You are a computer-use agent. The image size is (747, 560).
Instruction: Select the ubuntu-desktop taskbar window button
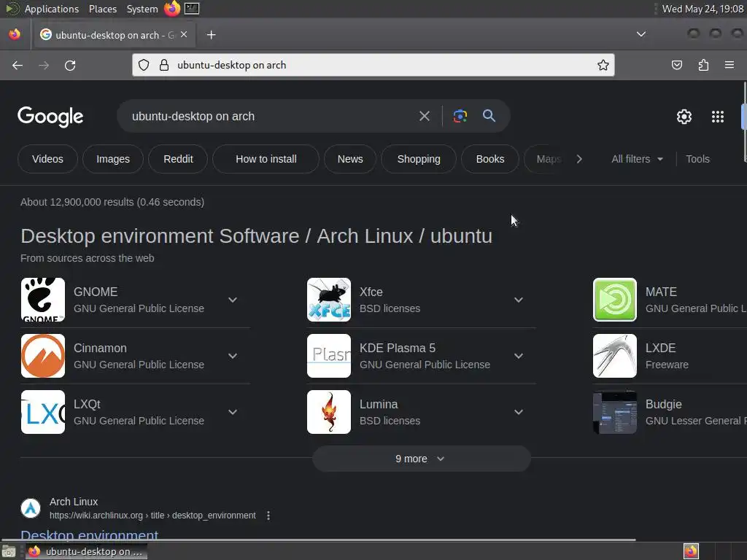(x=86, y=551)
